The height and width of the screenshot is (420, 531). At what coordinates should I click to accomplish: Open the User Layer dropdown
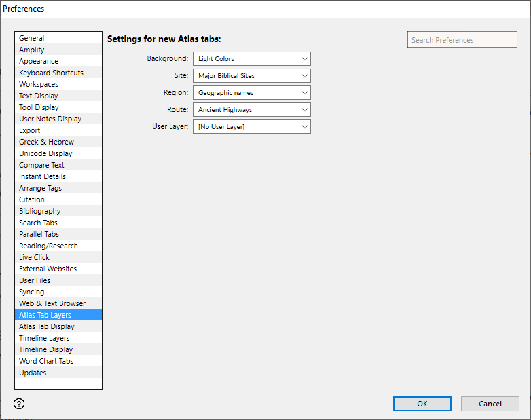pos(251,127)
